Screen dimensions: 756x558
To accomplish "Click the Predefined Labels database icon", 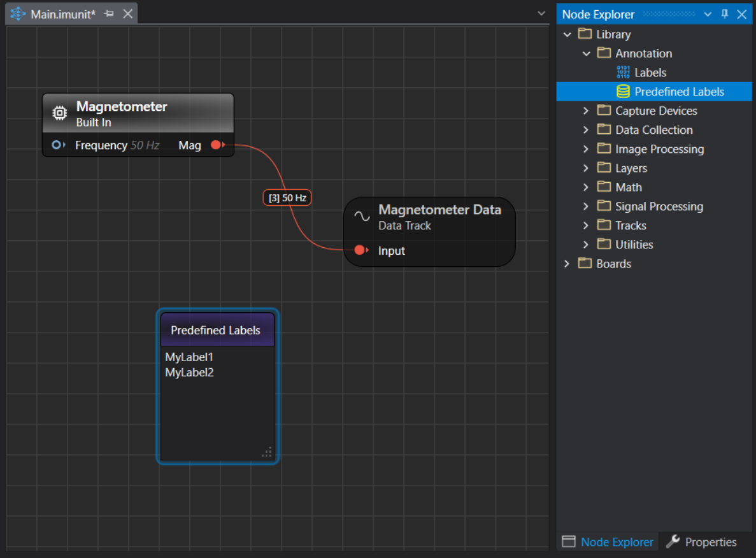I will (x=623, y=92).
